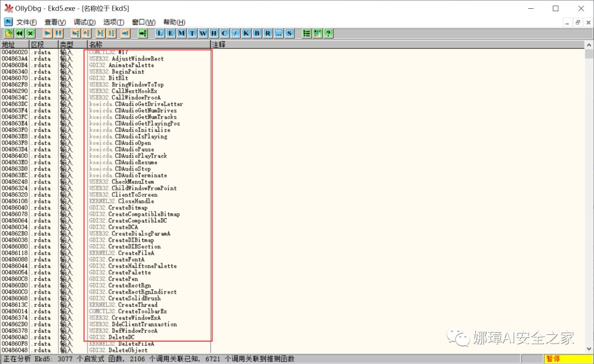Open the Log window with L button
This screenshot has height=364, width=594.
[x=160, y=34]
